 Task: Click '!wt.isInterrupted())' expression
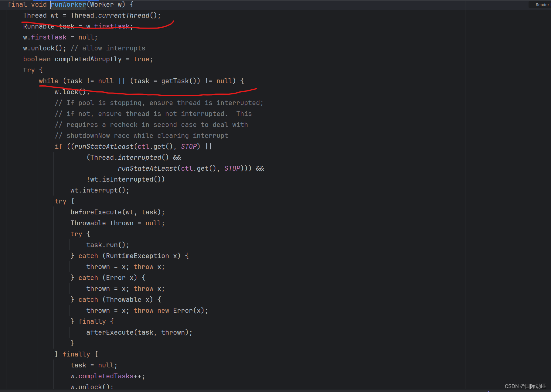pos(126,179)
